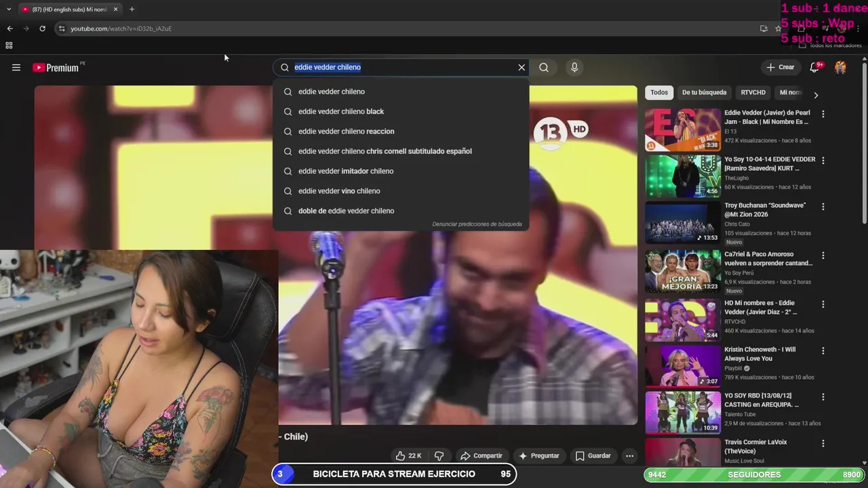868x488 pixels.
Task: Open a new browser tab
Action: [132, 9]
